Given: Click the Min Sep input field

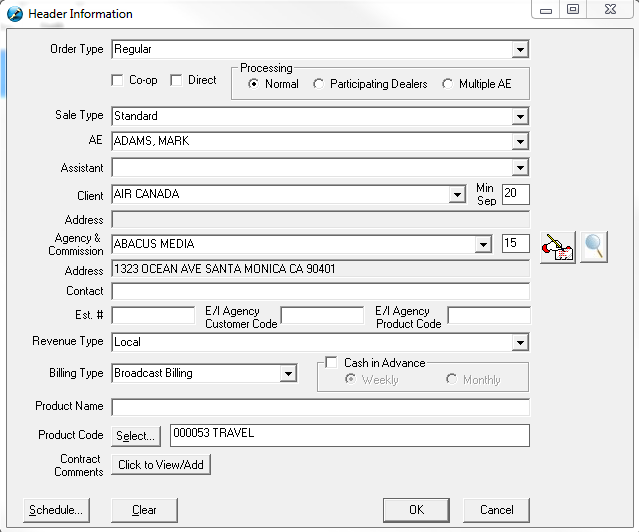Looking at the screenshot, I should click(x=515, y=194).
